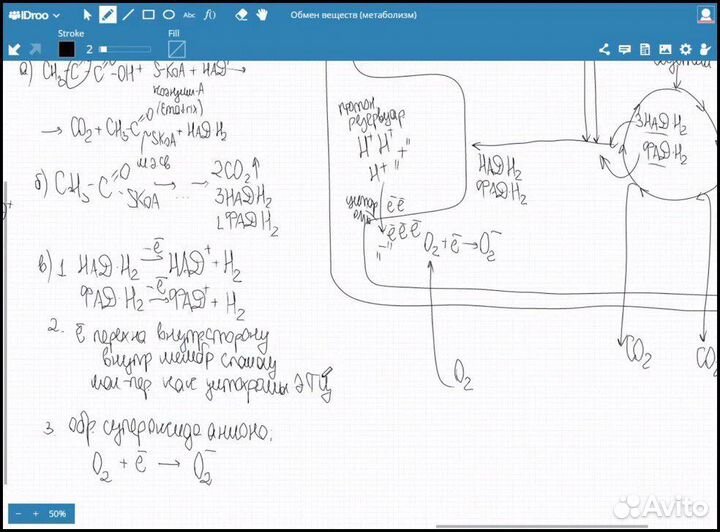Viewport: 720px width, 532px height.
Task: Open the board settings gear
Action: tap(685, 49)
